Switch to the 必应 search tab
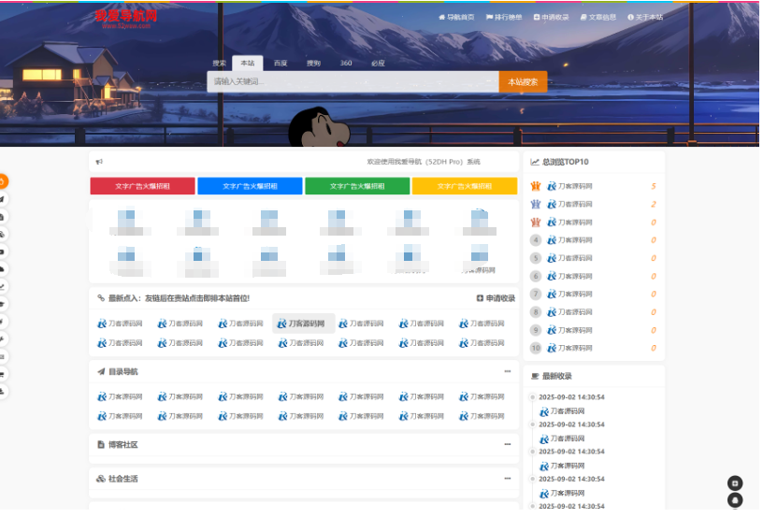 tap(378, 64)
